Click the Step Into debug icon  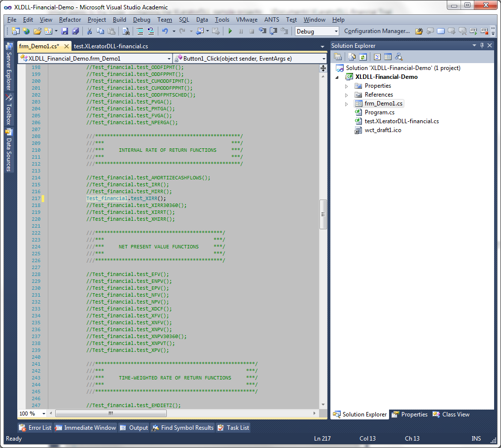point(263,31)
